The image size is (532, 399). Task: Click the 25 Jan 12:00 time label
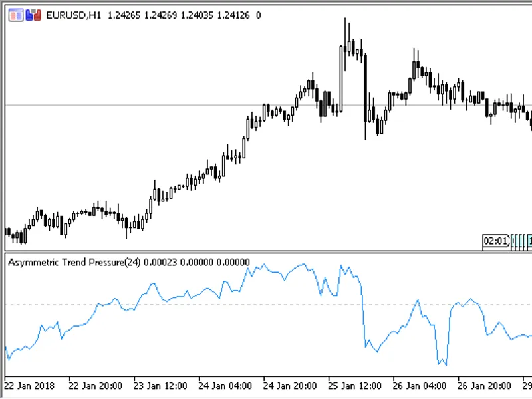(354, 386)
